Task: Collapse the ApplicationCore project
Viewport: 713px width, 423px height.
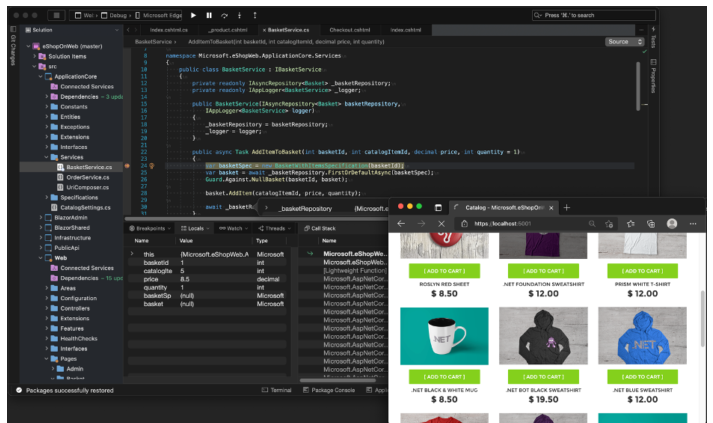Action: (40, 76)
